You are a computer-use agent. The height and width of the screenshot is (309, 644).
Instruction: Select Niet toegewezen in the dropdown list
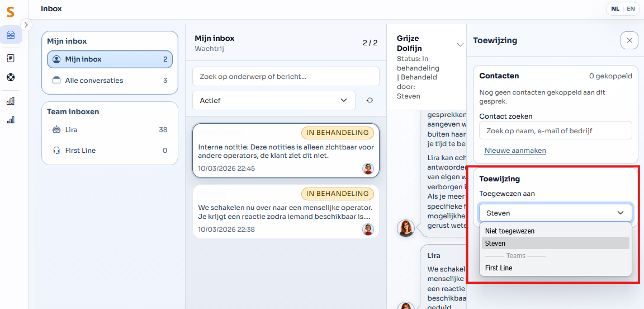(x=555, y=231)
